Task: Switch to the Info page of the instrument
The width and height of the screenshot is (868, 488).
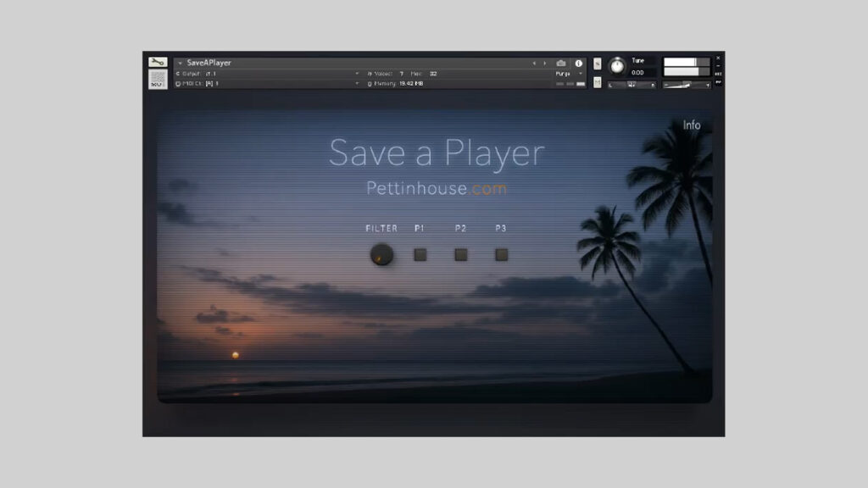Action: coord(691,124)
